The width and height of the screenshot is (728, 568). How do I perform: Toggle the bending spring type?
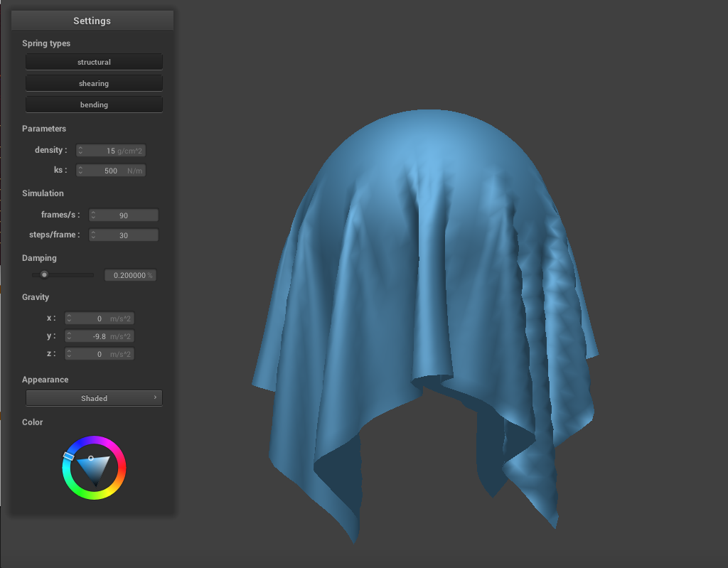94,105
